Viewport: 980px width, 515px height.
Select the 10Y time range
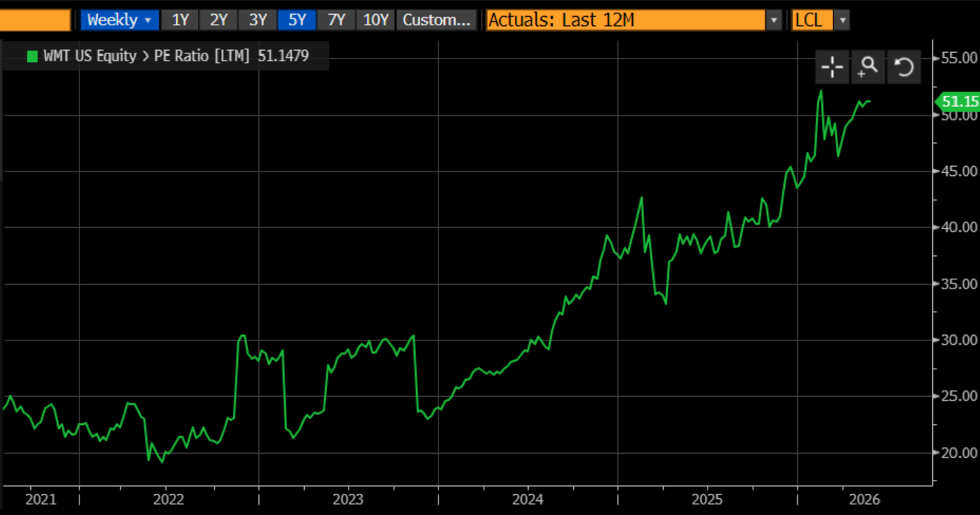376,20
